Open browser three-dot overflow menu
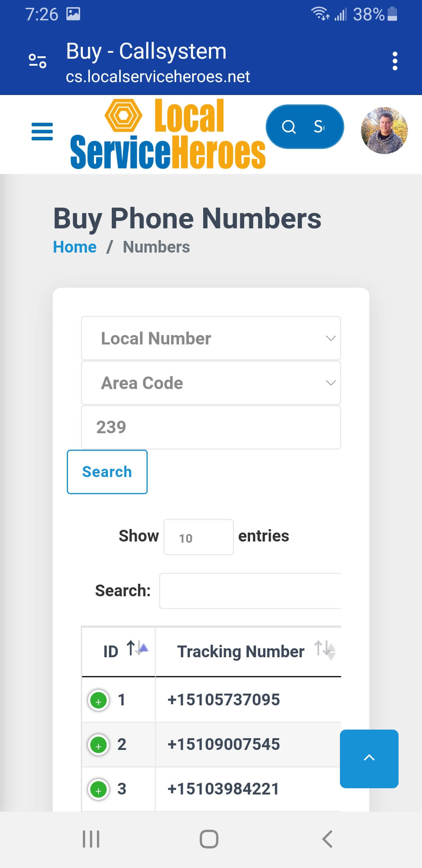422x868 pixels. click(x=395, y=61)
